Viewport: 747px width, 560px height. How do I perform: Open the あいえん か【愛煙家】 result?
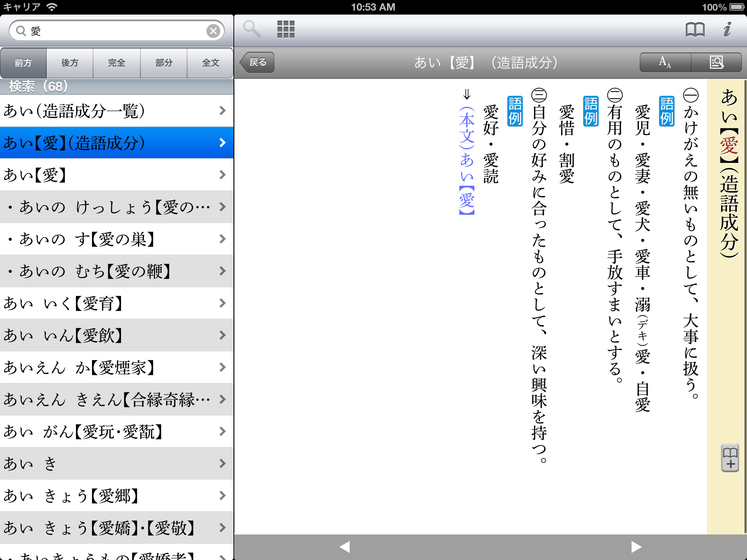117,367
